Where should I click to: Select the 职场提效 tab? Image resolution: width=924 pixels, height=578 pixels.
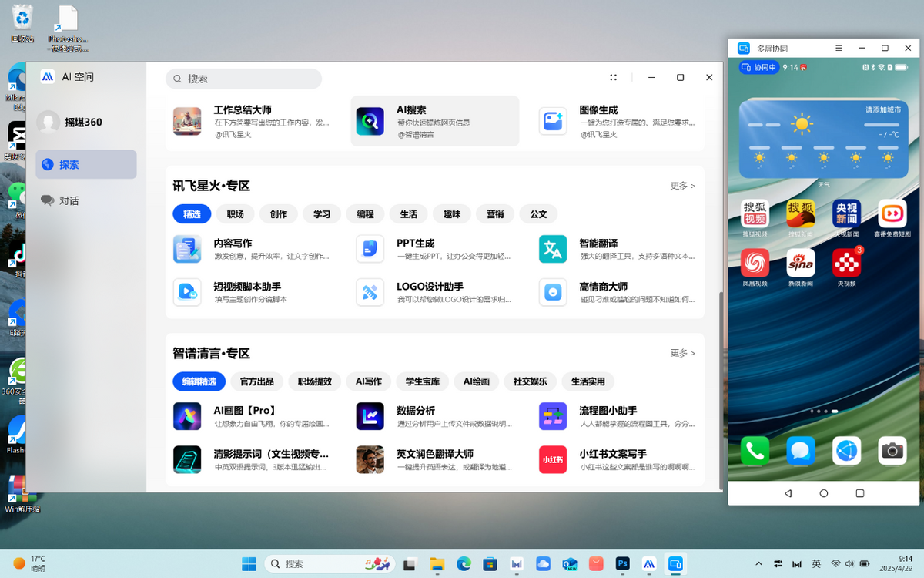point(315,381)
